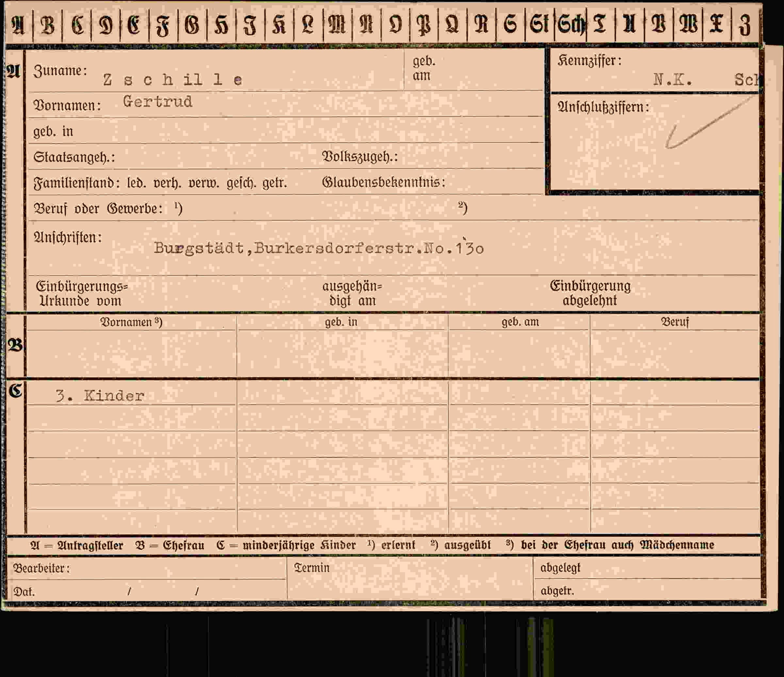Click the "Volkszugeh.:" label
The height and width of the screenshot is (677, 784).
point(360,156)
